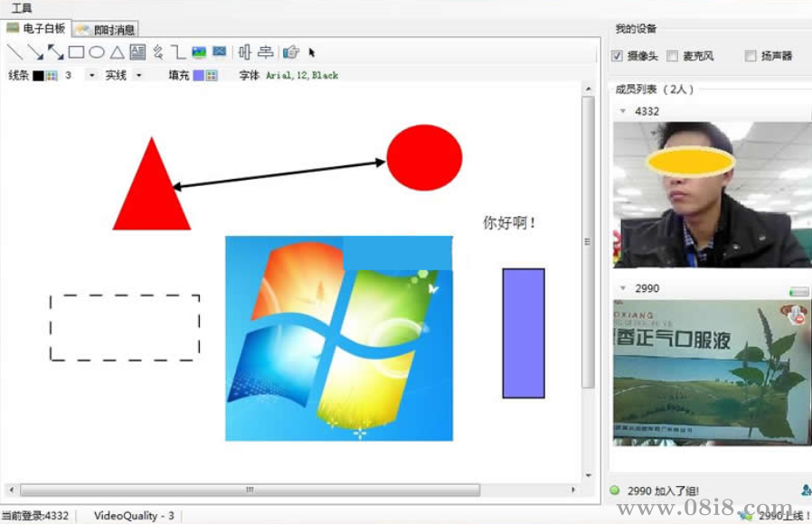Select the 你好啊！ text on whiteboard
This screenshot has height=524, width=812.
[x=510, y=223]
